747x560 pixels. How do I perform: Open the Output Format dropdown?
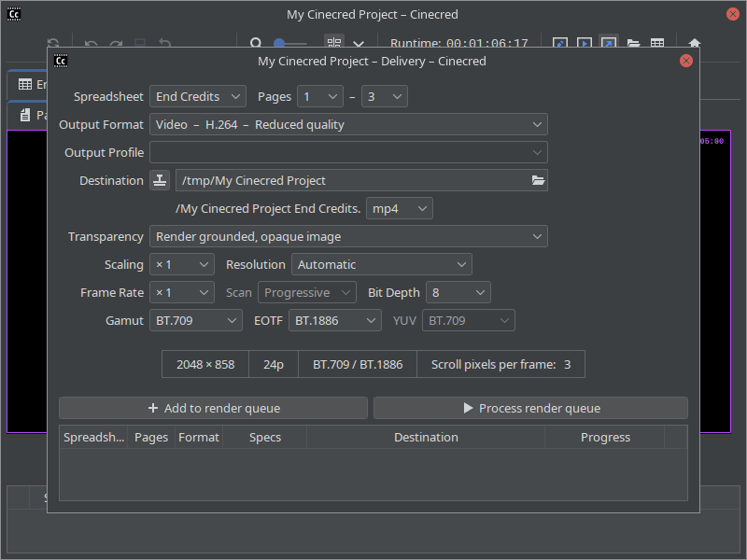(x=348, y=124)
